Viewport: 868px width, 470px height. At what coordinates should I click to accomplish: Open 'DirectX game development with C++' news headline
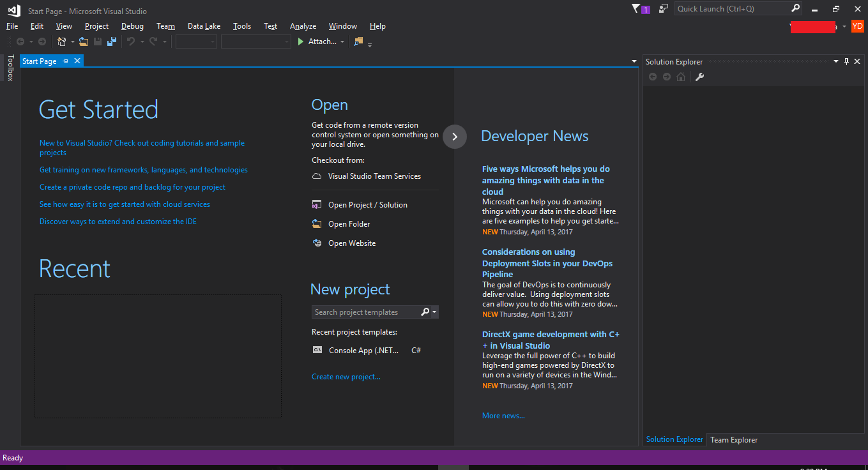pos(551,340)
